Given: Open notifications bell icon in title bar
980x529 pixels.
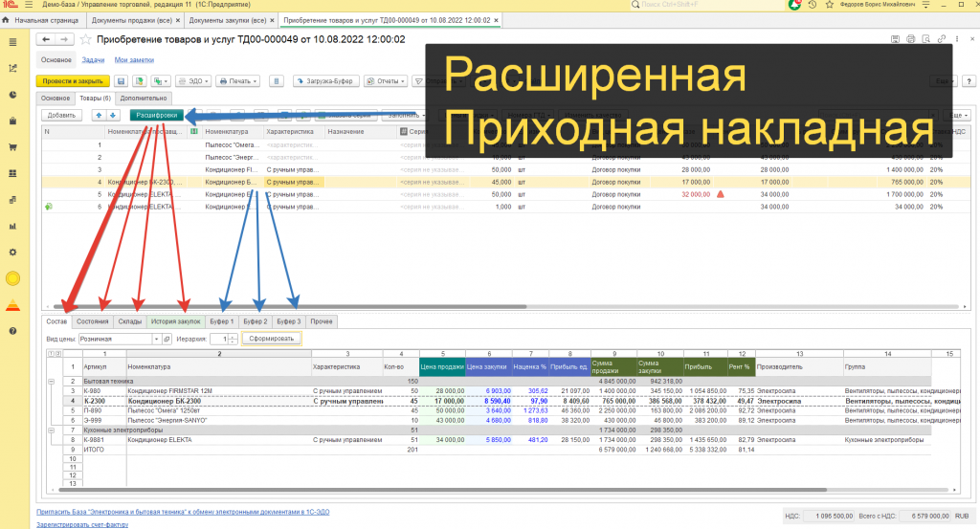Looking at the screenshot, I should (x=795, y=5).
